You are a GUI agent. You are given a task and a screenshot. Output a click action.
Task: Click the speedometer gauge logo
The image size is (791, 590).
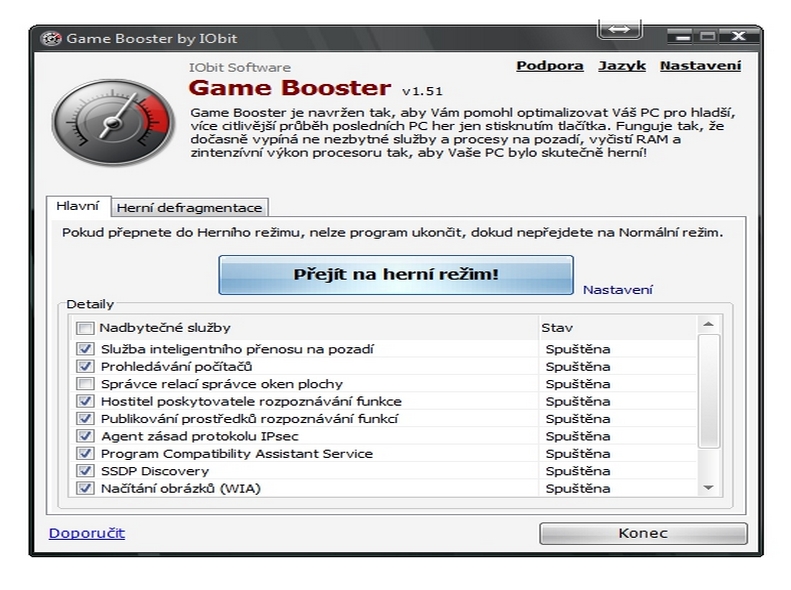coord(112,122)
